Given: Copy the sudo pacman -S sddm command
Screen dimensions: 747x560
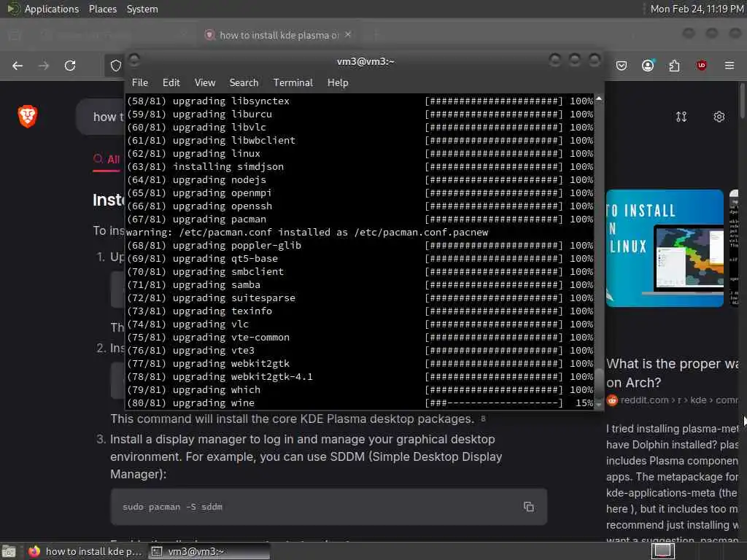Looking at the screenshot, I should click(528, 507).
